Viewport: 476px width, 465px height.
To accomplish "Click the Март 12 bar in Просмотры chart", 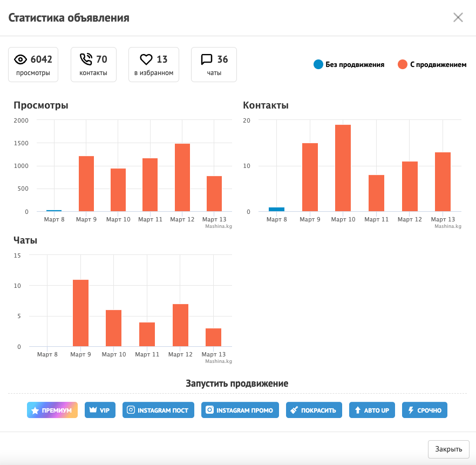I will pos(182,177).
